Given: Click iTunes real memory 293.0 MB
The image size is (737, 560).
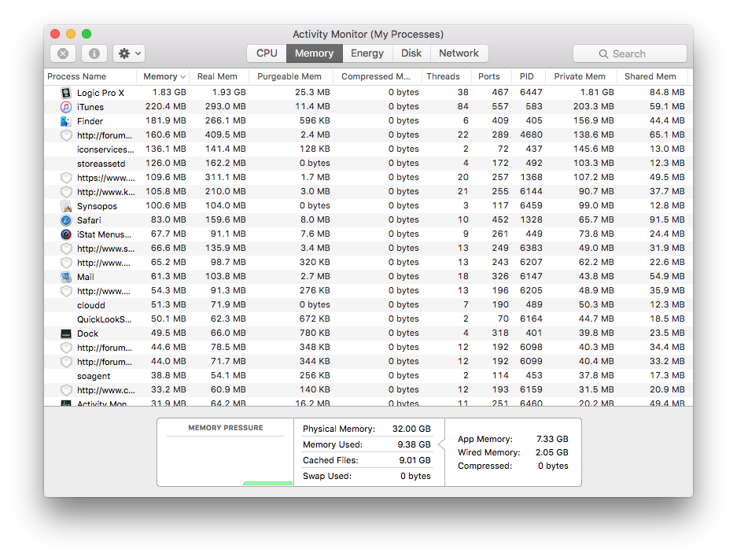Looking at the screenshot, I should coord(225,106).
